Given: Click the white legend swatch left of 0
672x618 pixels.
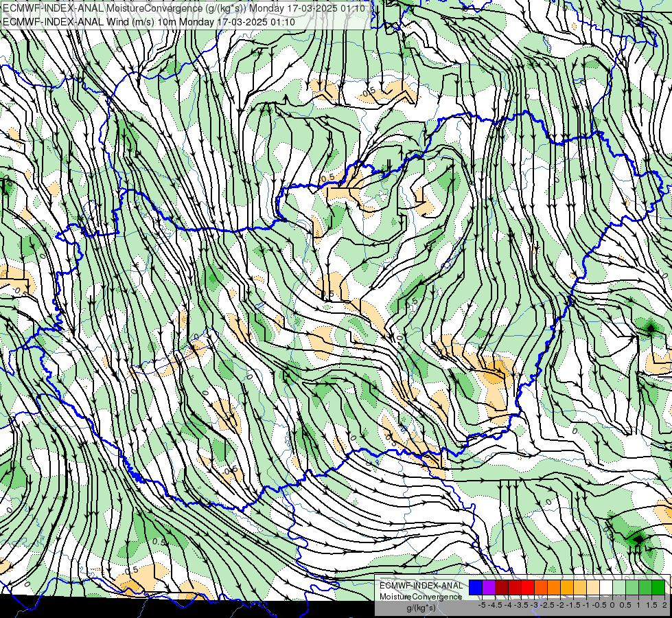Looking at the screenshot, I should pyautogui.click(x=606, y=587).
